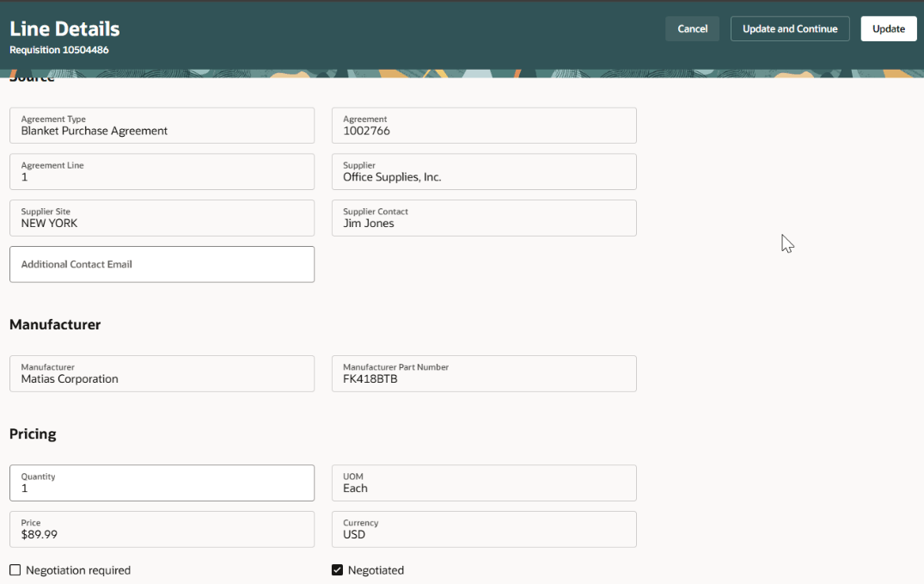Click the Update and Continue button
Screen dimensions: 924x584
tap(789, 28)
